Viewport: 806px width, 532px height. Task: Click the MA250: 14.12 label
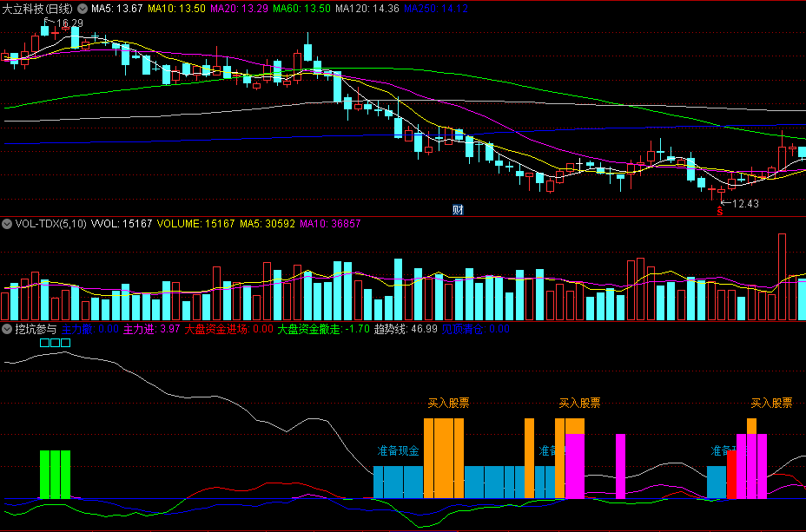pos(436,9)
